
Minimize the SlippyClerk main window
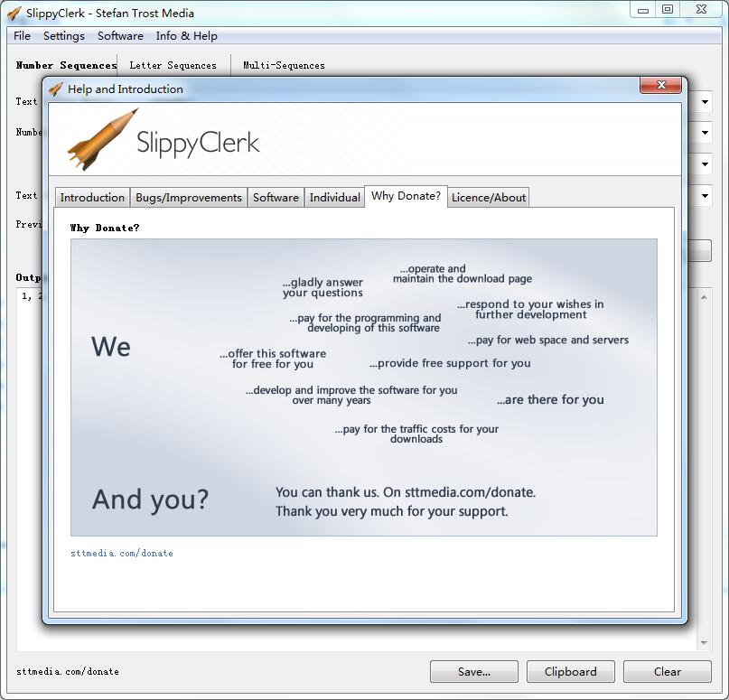(643, 10)
